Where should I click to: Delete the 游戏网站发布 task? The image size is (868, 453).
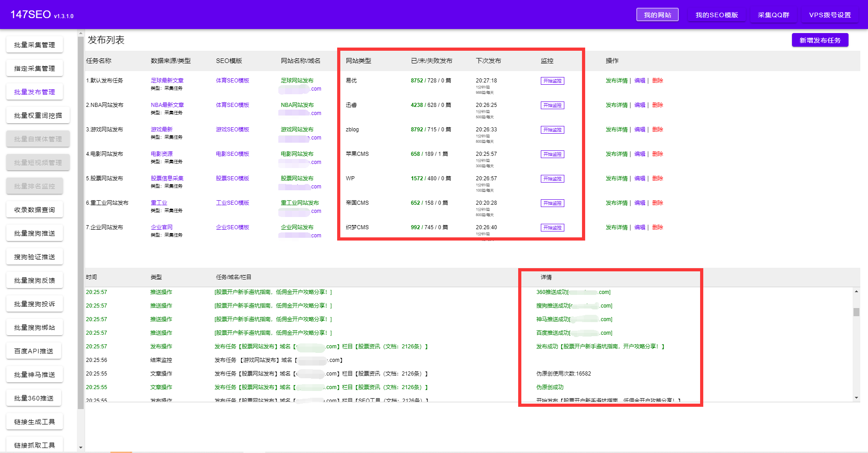click(x=658, y=130)
